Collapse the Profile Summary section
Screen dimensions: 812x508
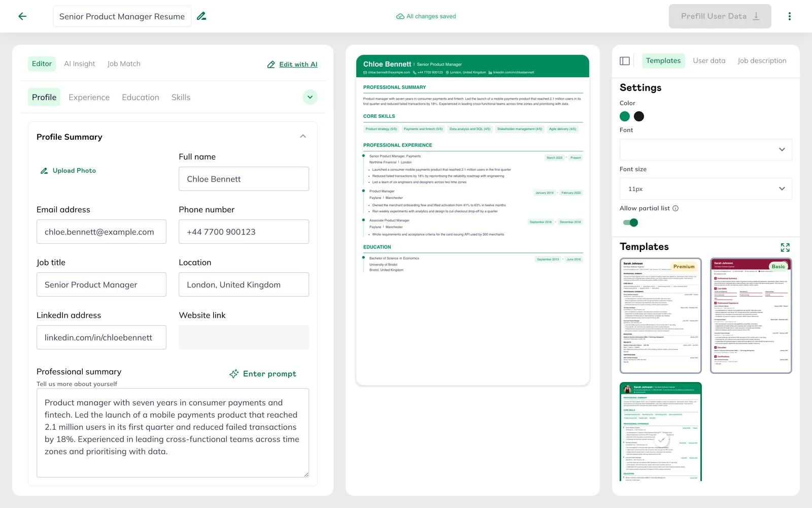pyautogui.click(x=303, y=136)
